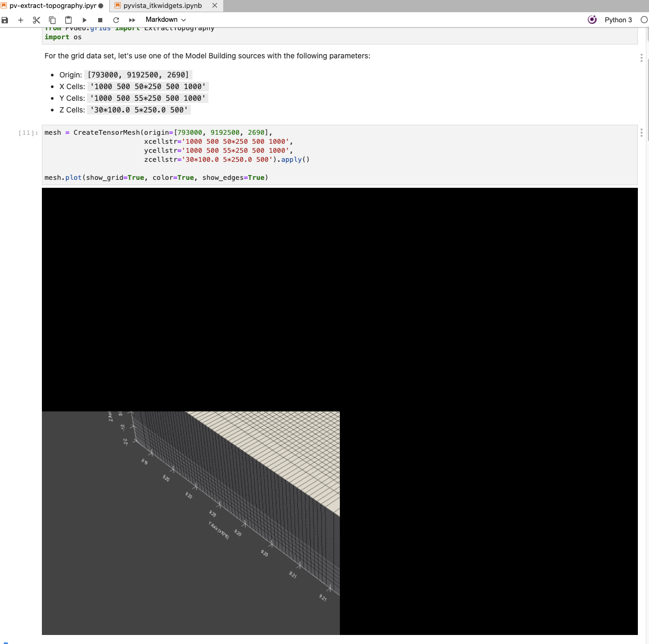Click the Y Cells bullet value
This screenshot has width=649, height=644.
tap(148, 98)
